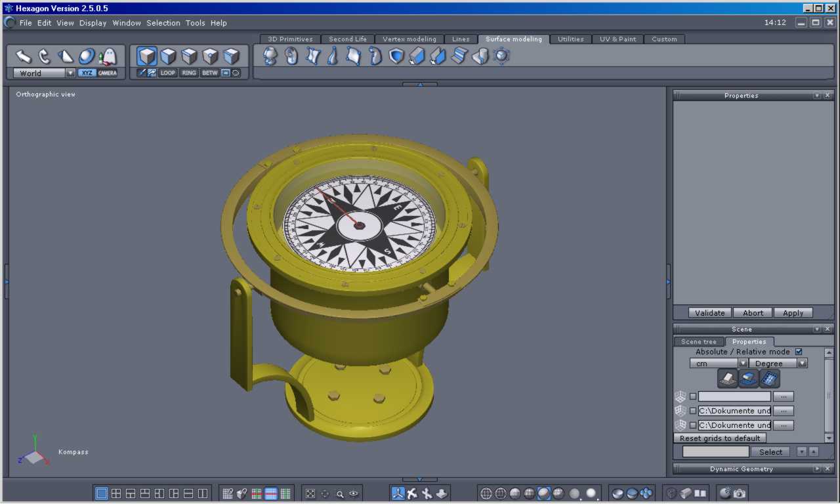Image resolution: width=840 pixels, height=504 pixels.
Task: Click the Validate button
Action: (709, 313)
